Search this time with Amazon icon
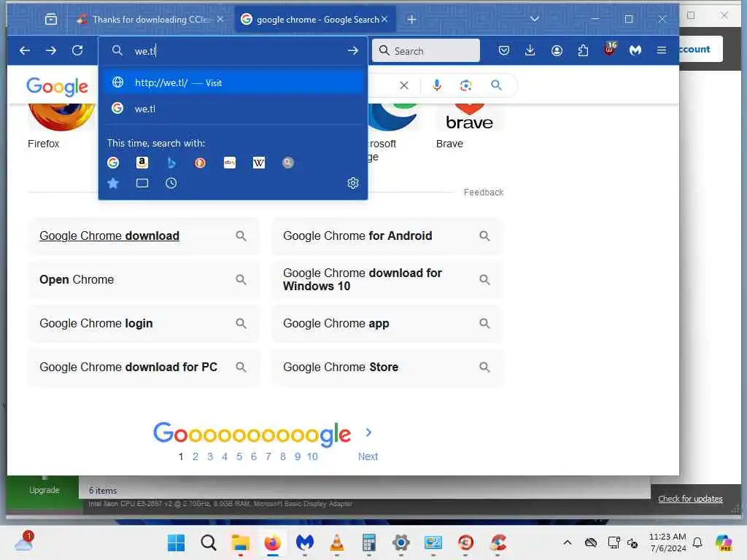This screenshot has width=747, height=560. (x=142, y=163)
